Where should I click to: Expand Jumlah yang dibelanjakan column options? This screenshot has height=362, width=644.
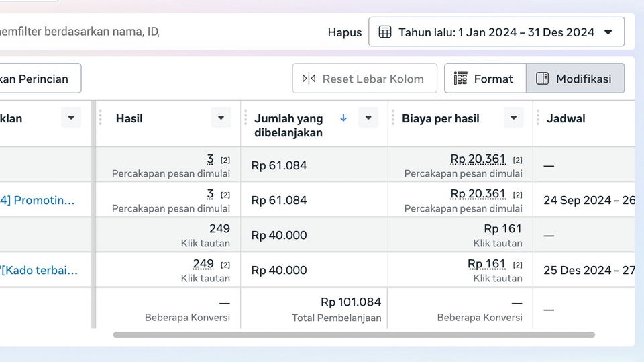[x=368, y=118]
